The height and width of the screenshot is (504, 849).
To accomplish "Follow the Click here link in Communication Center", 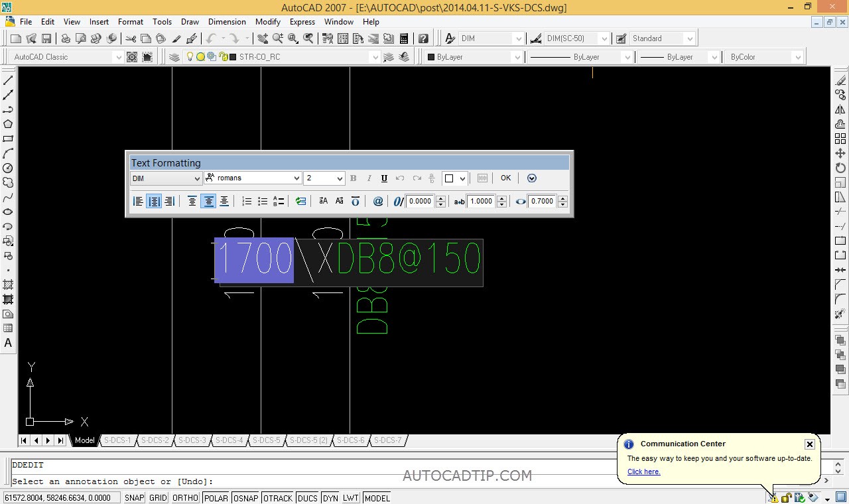I will (x=643, y=472).
